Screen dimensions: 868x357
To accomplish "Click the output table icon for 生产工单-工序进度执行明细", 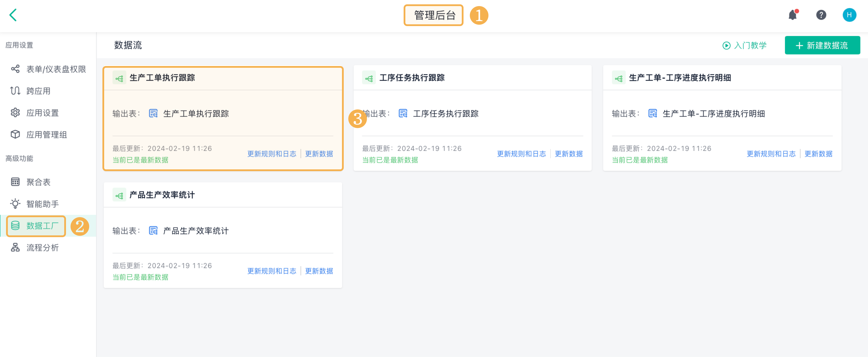I will coord(653,114).
